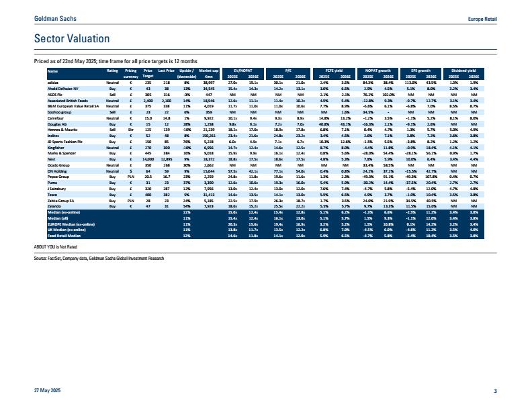Click the 'Dividend yield' group header

[x=463, y=71]
